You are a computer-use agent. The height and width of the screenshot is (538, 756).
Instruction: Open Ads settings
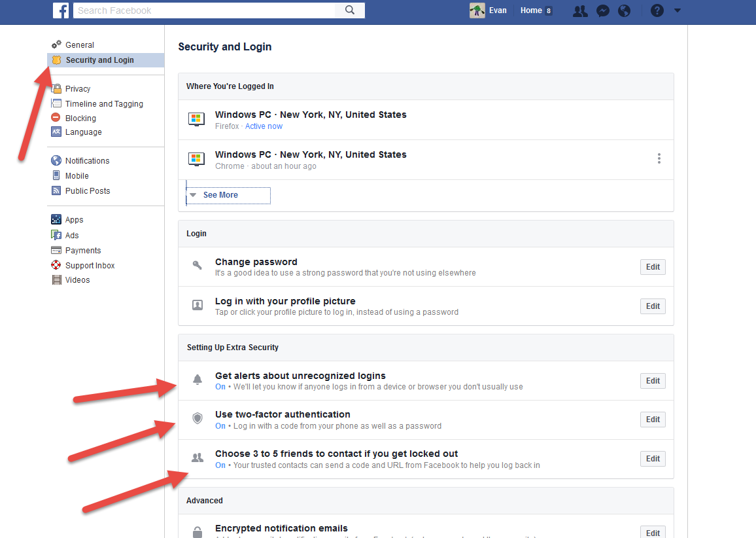72,236
